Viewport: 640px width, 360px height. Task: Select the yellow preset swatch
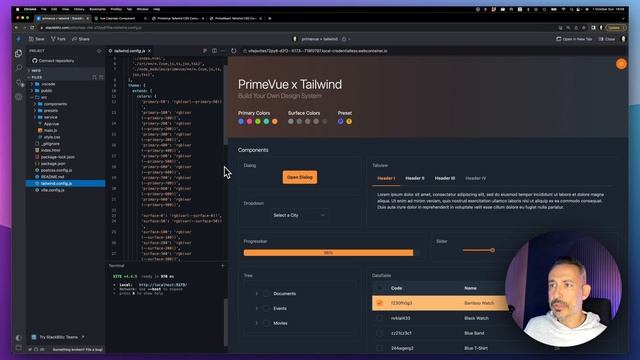pyautogui.click(x=349, y=121)
